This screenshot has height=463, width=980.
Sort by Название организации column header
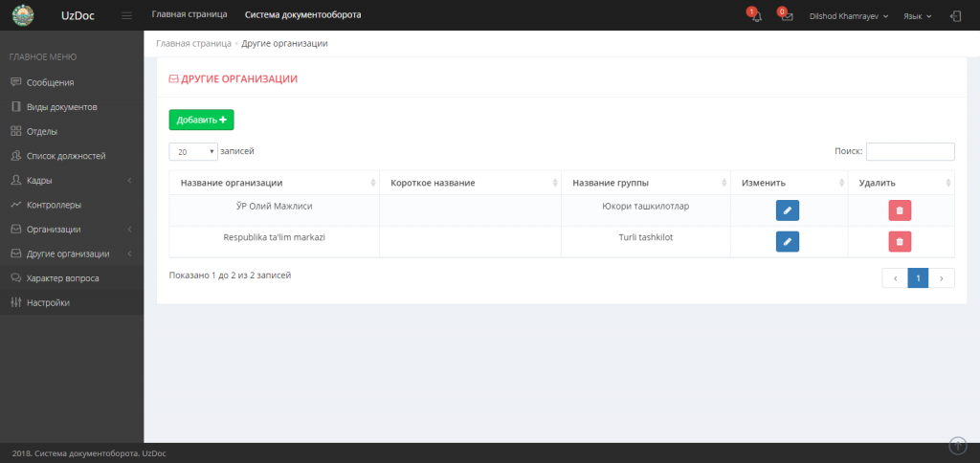[x=274, y=183]
